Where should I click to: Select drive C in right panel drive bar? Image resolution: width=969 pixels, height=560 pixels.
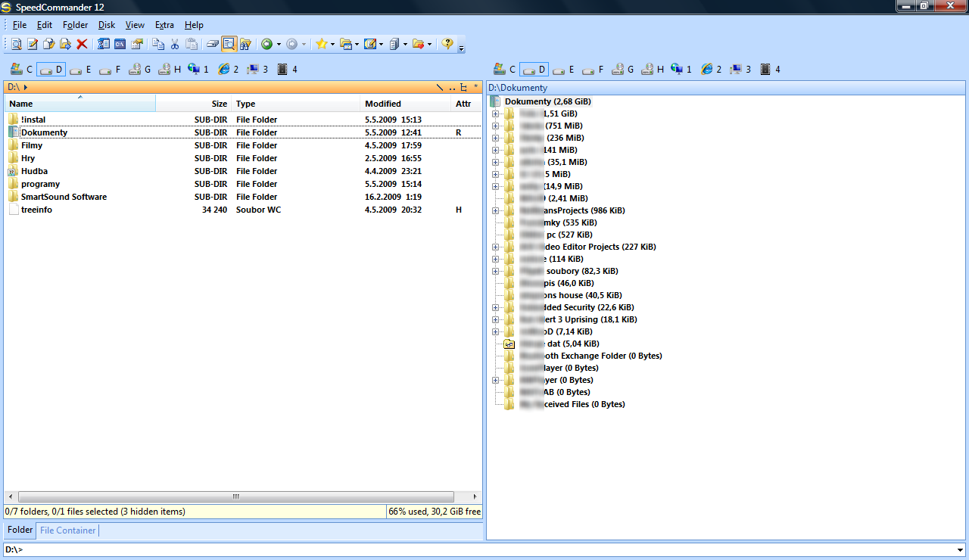(x=504, y=70)
